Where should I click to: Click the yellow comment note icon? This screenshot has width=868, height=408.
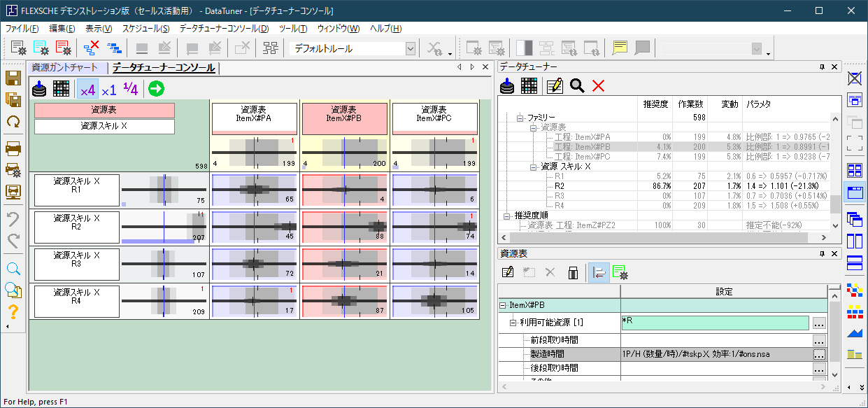619,48
